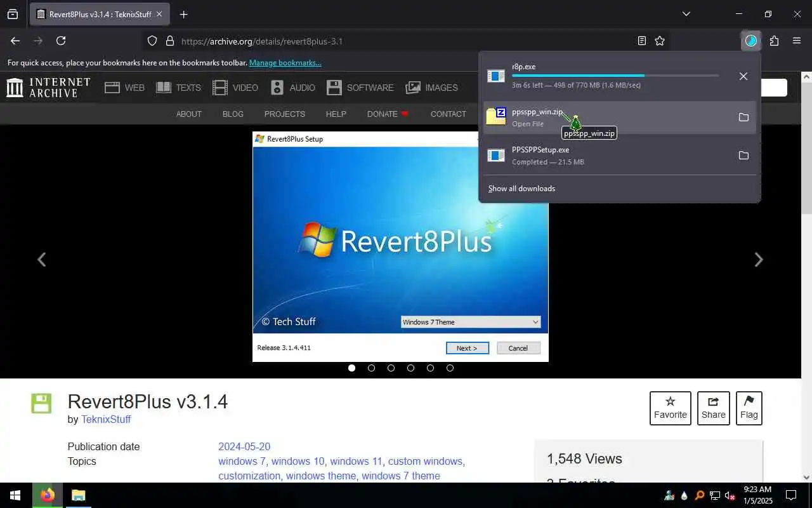Screen dimensions: 812x508
Task: Click the DONATE link
Action: (x=388, y=114)
